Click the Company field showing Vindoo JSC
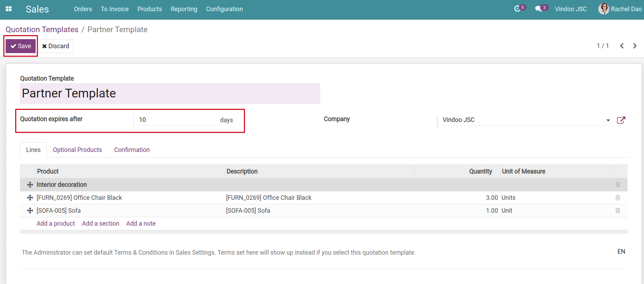 click(x=526, y=120)
